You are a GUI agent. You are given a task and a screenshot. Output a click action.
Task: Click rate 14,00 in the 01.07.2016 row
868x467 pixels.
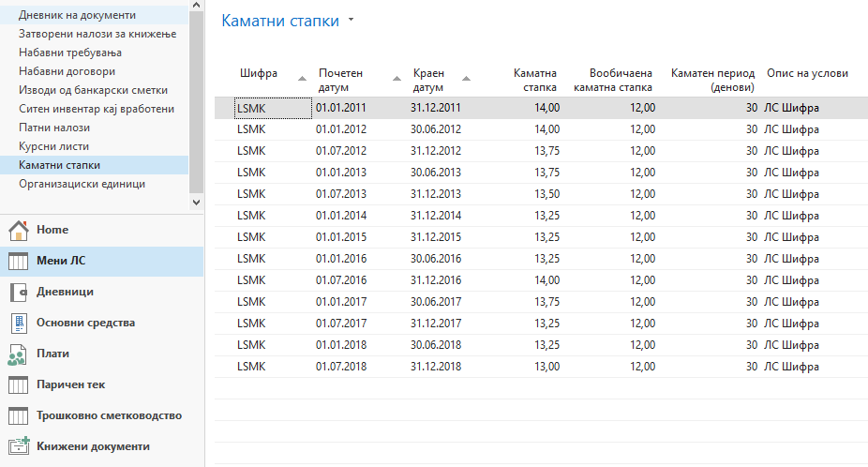tap(546, 281)
